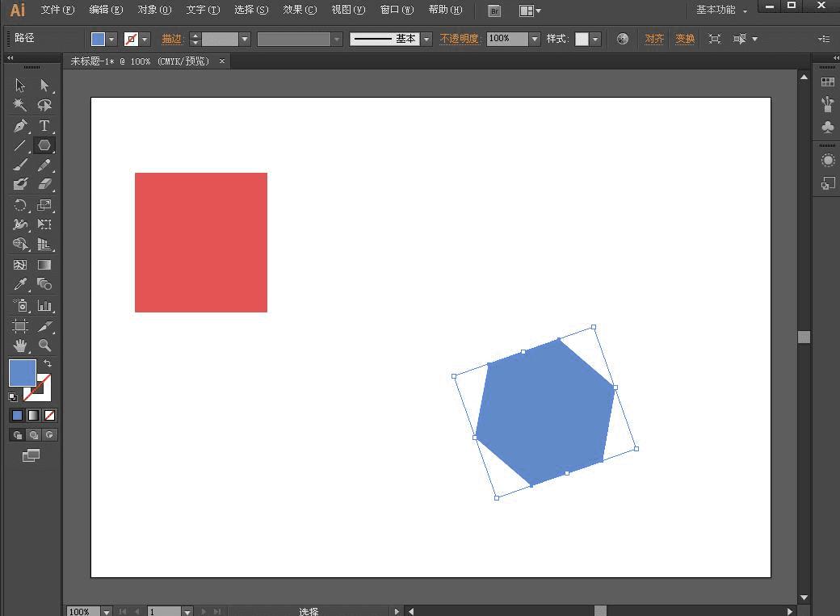Select the Eraser tool

coord(44,184)
